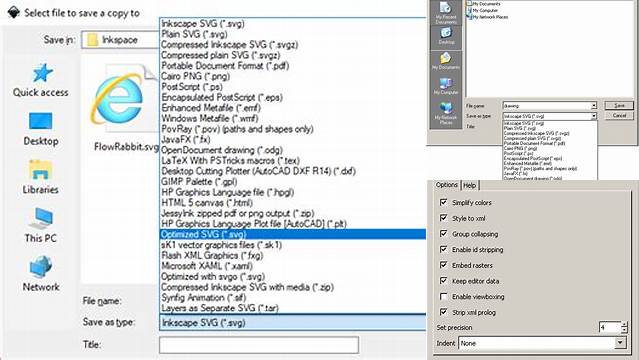
Task: Choose Compressed plain SVG (*.svgz)
Action: pyautogui.click(x=292, y=55)
